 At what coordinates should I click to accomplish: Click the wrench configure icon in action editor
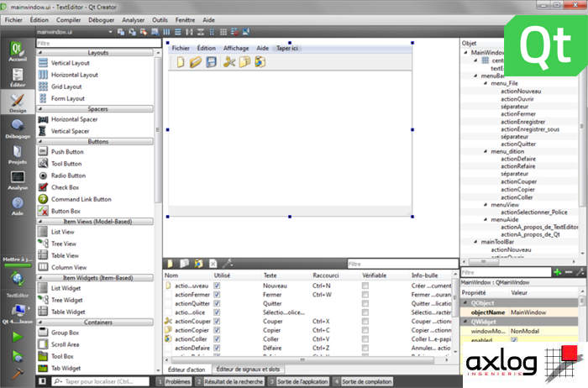pyautogui.click(x=228, y=264)
